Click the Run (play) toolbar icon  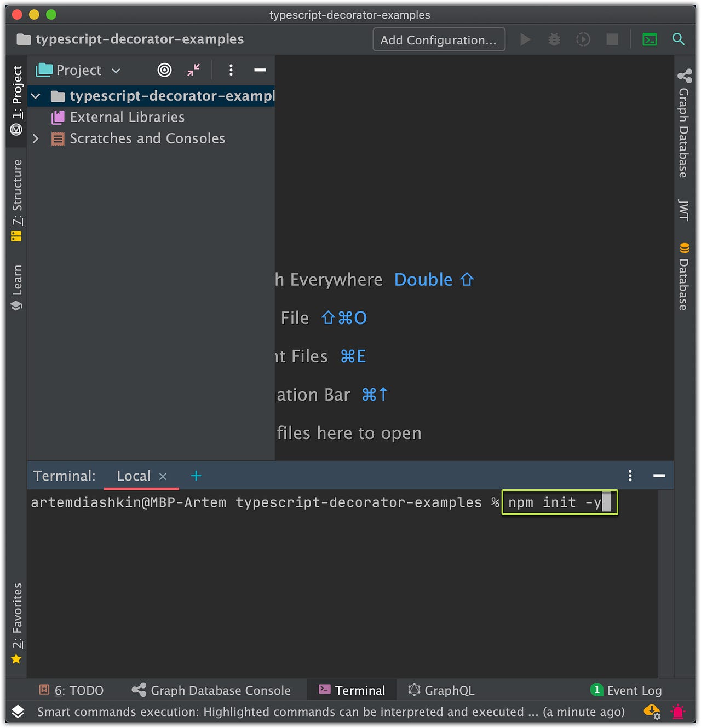click(x=525, y=39)
